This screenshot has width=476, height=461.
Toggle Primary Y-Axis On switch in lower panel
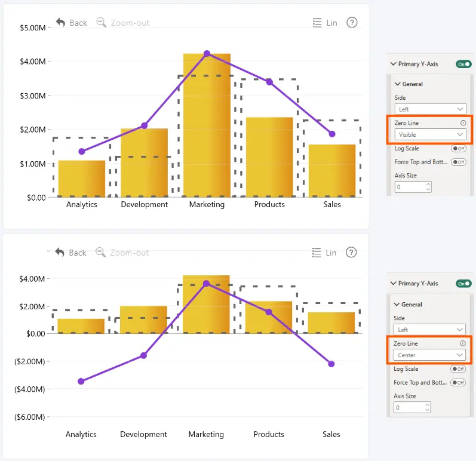463,284
